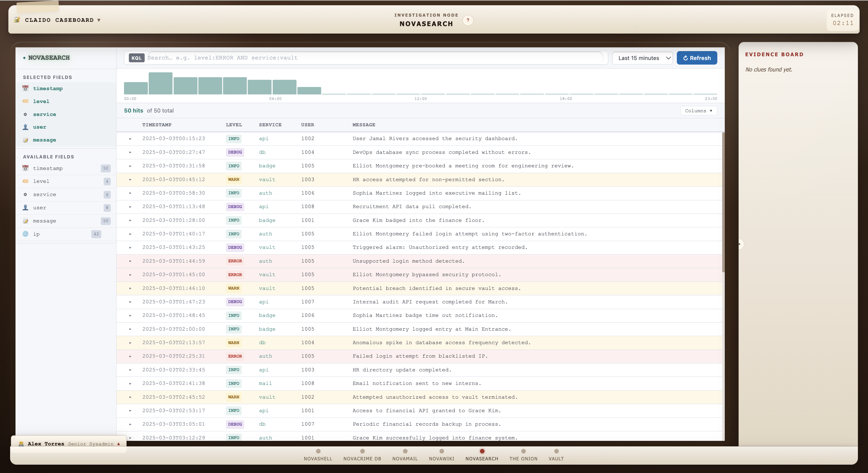Click the calendar icon beside selected timestamp field

[25, 88]
